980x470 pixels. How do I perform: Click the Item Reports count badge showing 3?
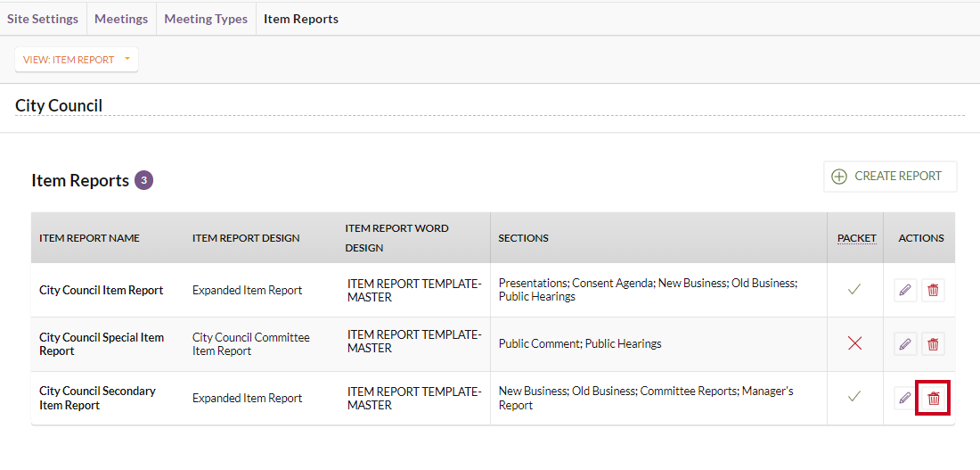143,181
